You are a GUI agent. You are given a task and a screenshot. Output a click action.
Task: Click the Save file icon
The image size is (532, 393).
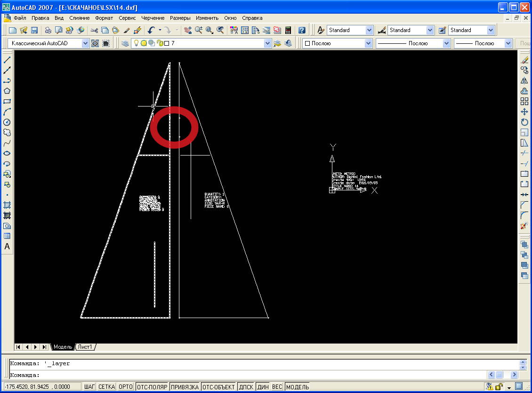point(34,30)
